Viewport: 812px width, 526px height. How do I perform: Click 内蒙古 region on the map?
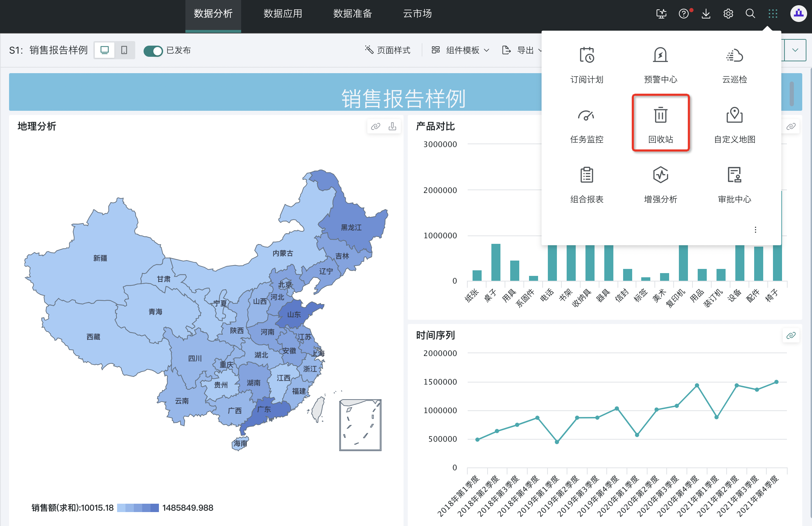[283, 253]
